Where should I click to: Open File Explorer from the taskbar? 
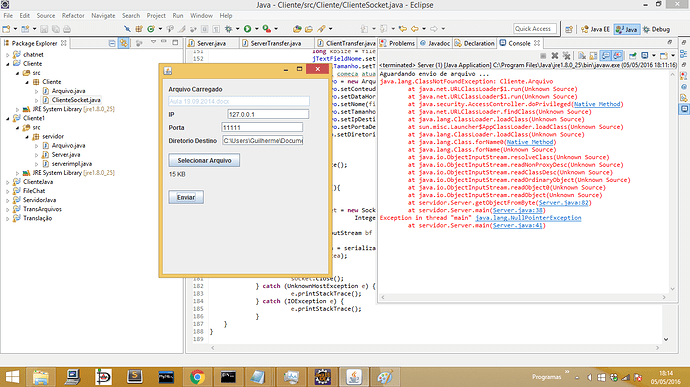40,377
